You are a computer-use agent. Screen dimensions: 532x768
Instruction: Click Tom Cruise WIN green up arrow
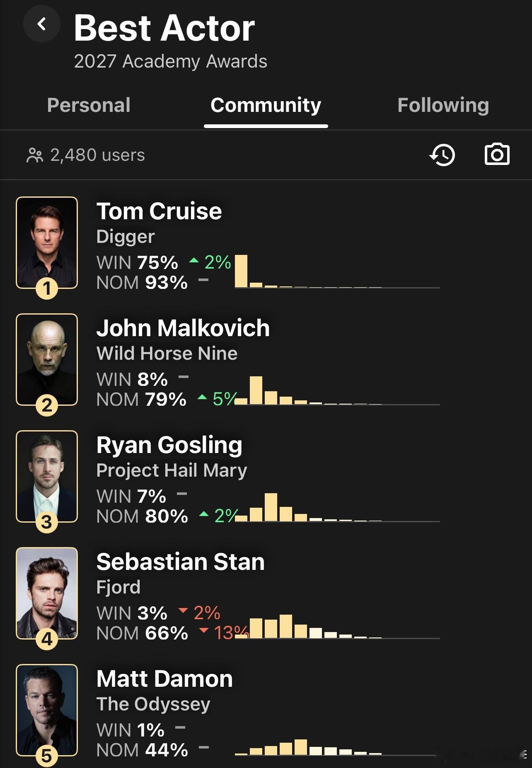tap(193, 261)
